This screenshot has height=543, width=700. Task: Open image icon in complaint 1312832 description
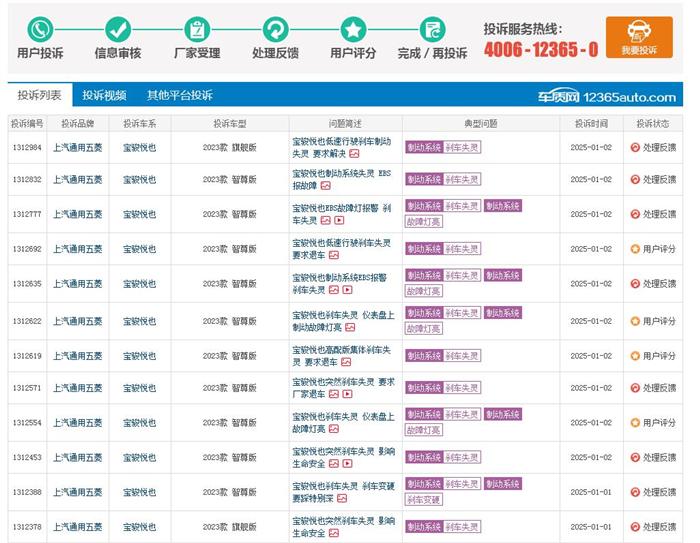326,186
